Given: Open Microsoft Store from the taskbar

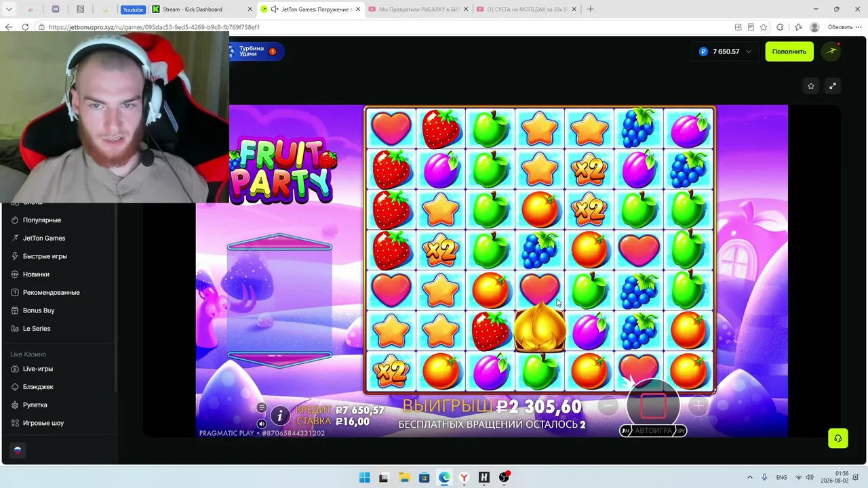Looking at the screenshot, I should point(424,477).
